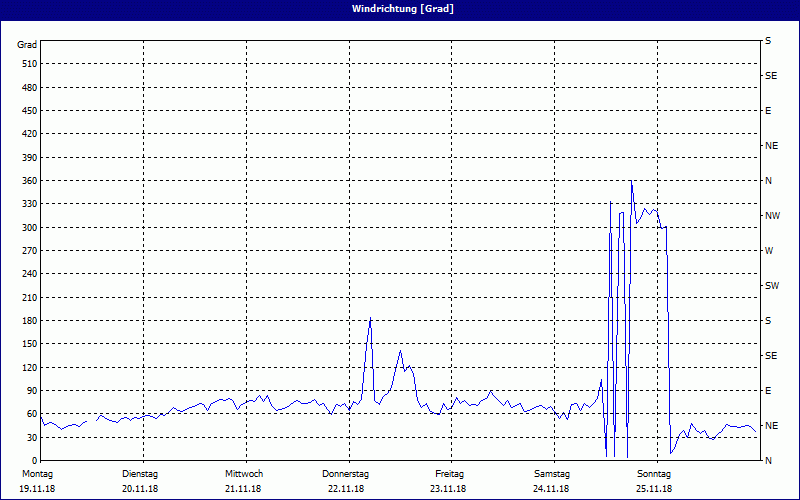The height and width of the screenshot is (500, 800).
Task: Click compass 'SE' aligned with 120 gridline
Action: coord(771,356)
